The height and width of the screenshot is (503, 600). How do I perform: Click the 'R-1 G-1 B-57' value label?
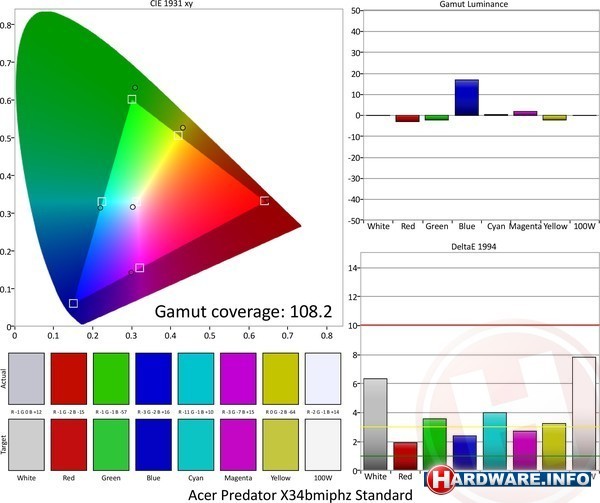coord(111,412)
